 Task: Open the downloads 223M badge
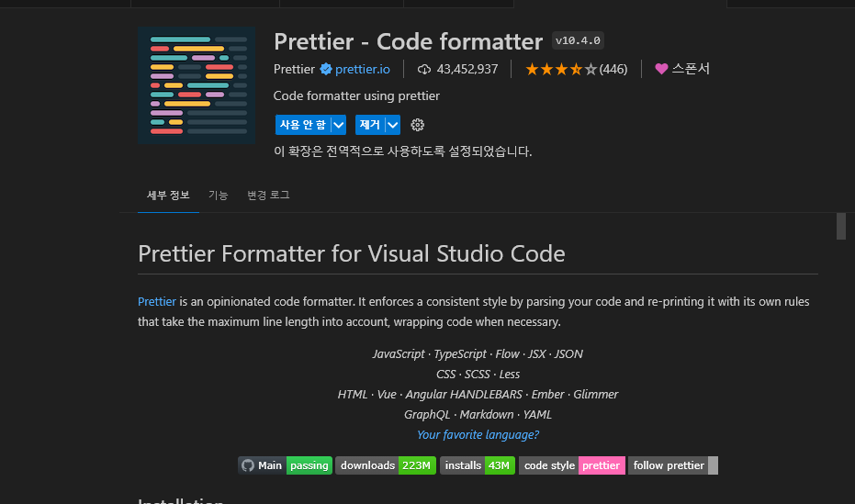386,465
